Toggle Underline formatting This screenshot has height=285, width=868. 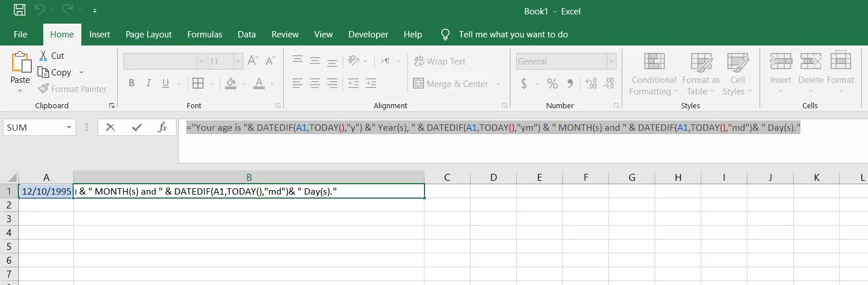coord(166,84)
